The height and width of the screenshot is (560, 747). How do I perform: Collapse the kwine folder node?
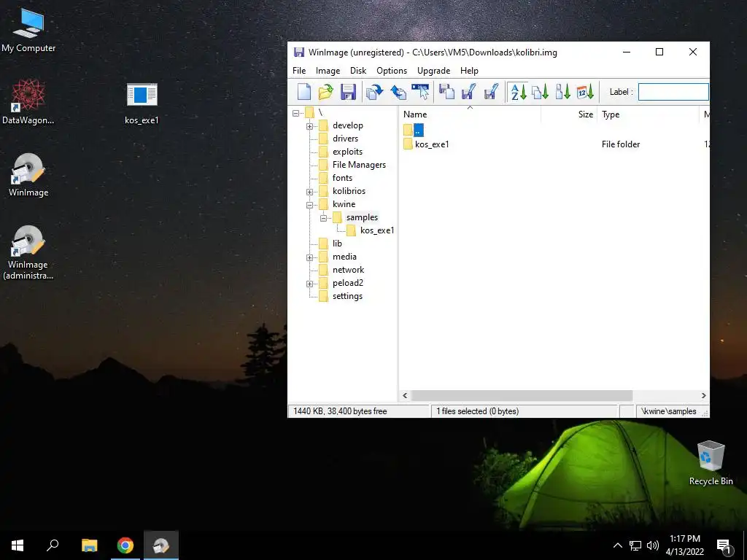[309, 205]
